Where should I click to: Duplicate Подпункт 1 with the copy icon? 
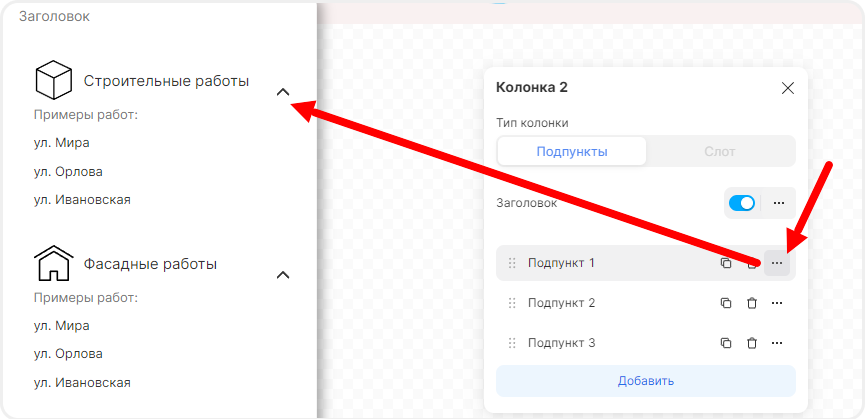pos(726,263)
